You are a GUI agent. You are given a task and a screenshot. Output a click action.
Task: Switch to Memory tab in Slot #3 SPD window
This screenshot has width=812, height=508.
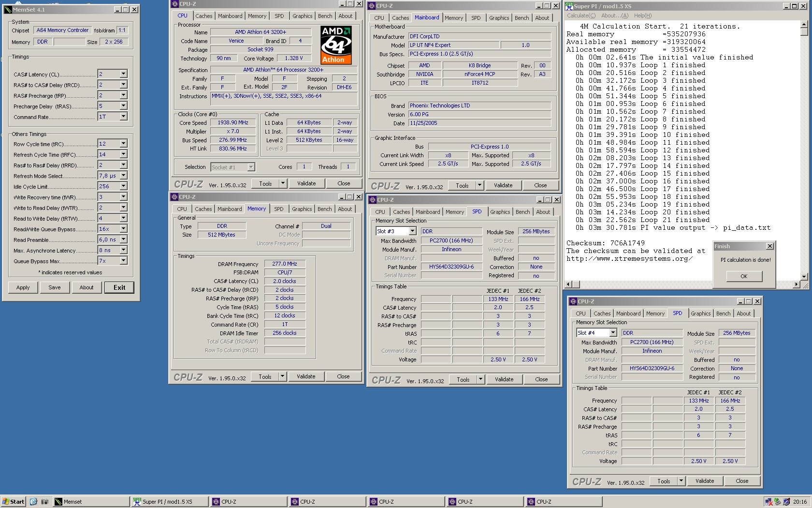[455, 212]
